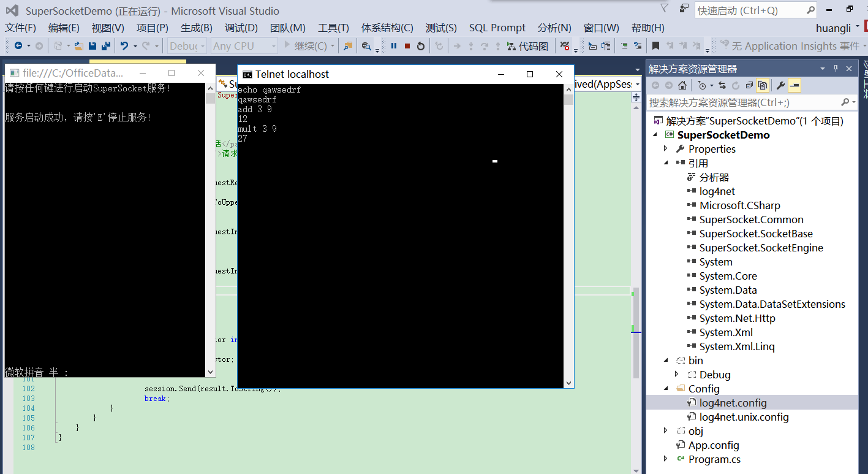
Task: Click the decrease indent icon
Action: [x=592, y=46]
